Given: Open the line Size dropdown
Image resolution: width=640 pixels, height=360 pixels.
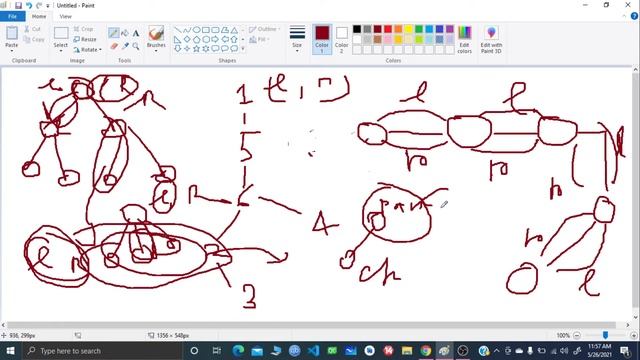Looking at the screenshot, I should pyautogui.click(x=297, y=39).
